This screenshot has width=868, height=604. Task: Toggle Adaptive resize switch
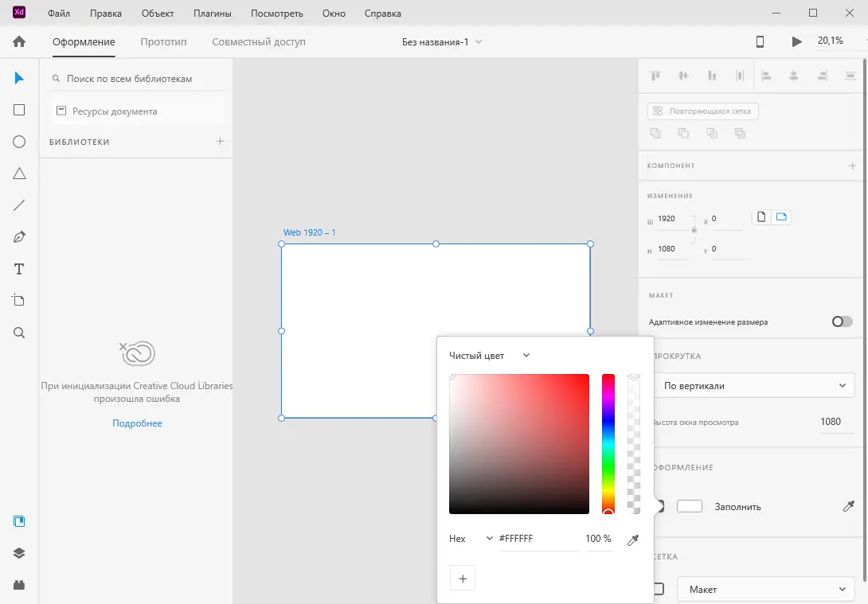(x=842, y=321)
